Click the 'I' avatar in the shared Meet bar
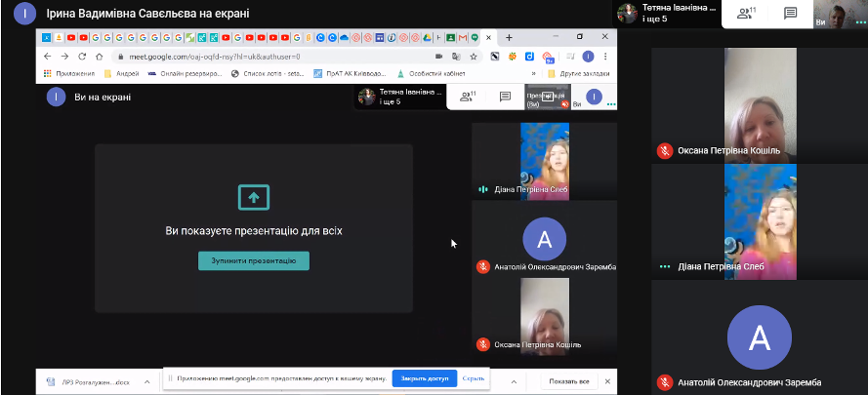 pyautogui.click(x=594, y=97)
